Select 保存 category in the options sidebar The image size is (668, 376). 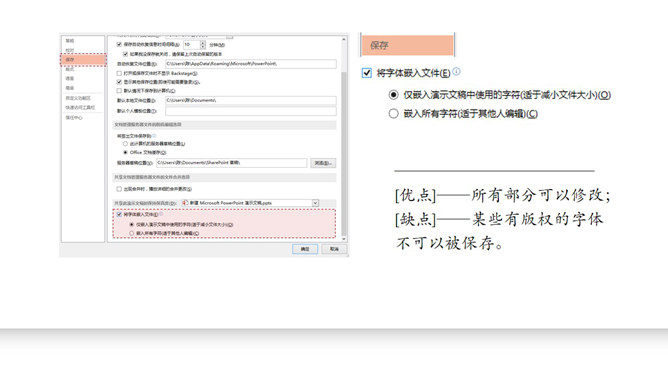coord(83,60)
